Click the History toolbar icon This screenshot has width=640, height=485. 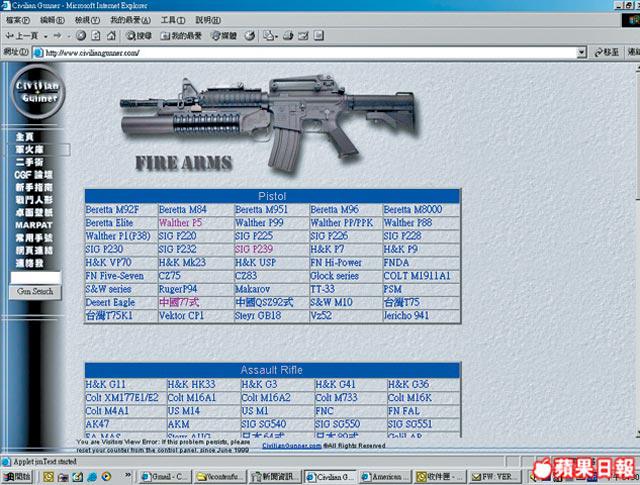point(250,36)
